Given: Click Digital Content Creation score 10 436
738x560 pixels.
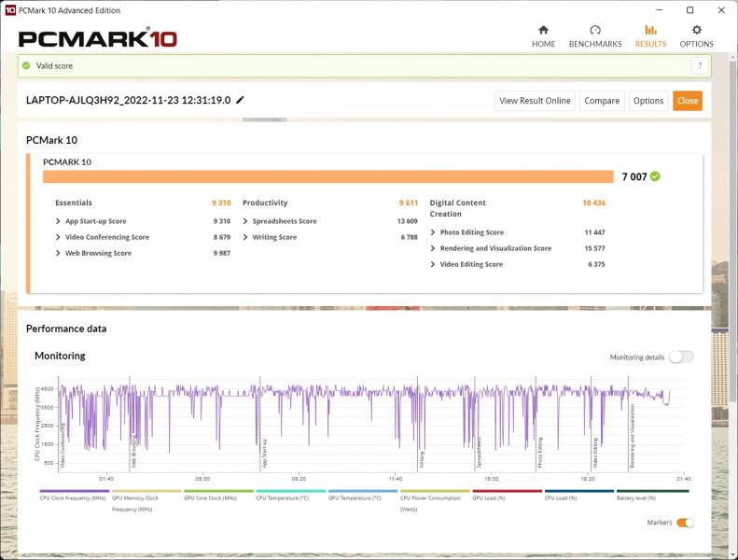Looking at the screenshot, I should [x=594, y=203].
